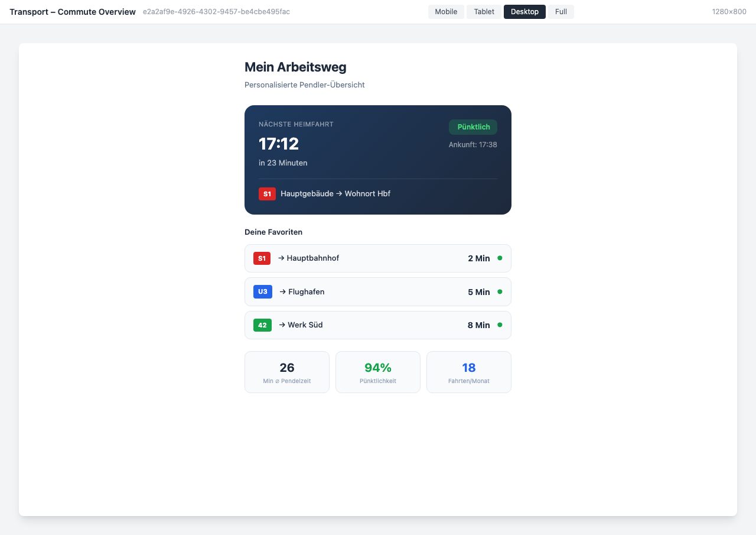
Task: Click the arrow icon before Hauptbahnhof
Action: coord(282,258)
